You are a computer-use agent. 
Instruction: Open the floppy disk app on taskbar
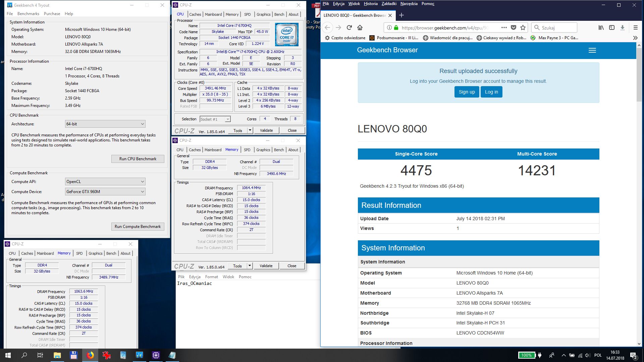(x=74, y=355)
